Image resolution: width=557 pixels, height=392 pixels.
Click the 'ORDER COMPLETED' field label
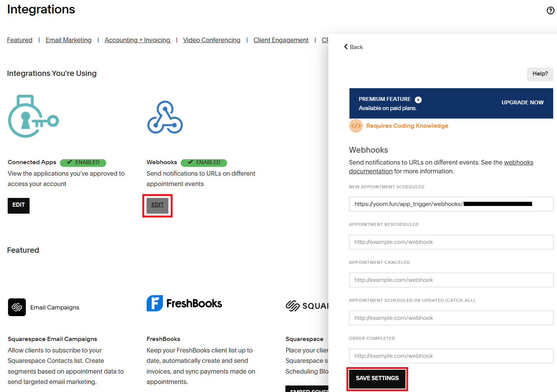tap(372, 338)
